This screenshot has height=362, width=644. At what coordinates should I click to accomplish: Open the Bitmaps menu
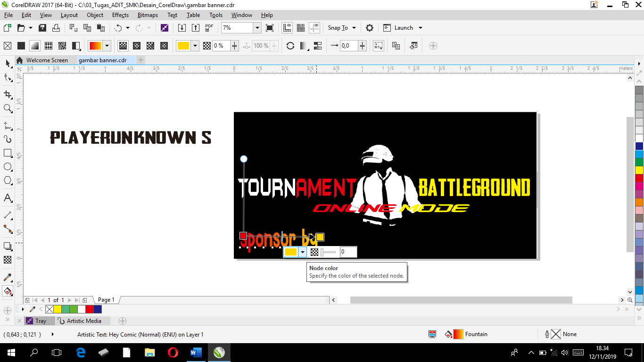point(148,15)
